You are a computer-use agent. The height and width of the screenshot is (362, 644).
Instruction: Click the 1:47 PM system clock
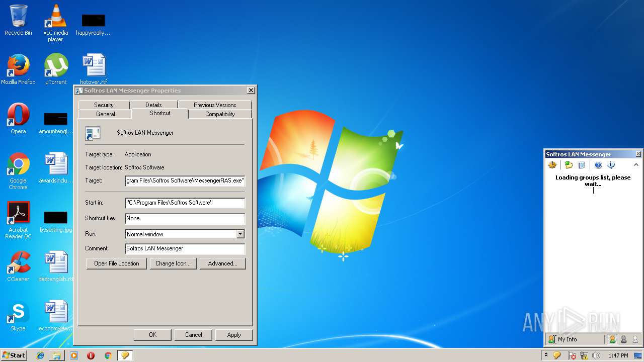pyautogui.click(x=618, y=355)
